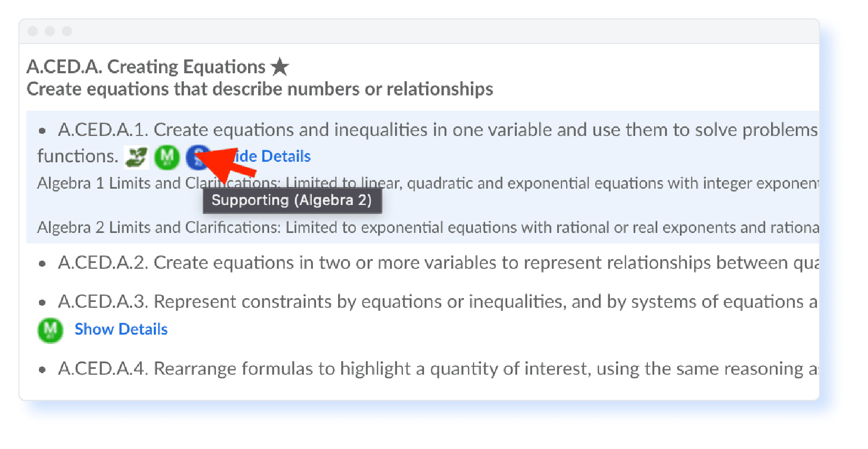Click the empty window title bar
The image size is (868, 449).
click(421, 31)
